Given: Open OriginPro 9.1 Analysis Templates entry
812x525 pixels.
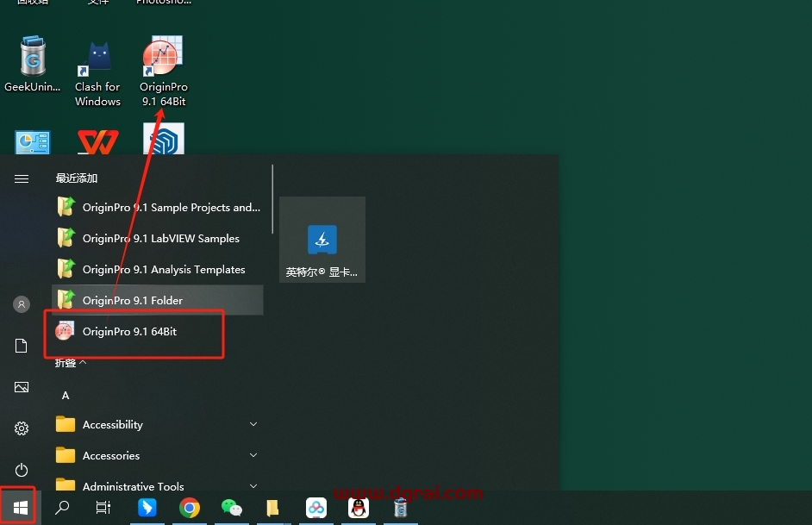Looking at the screenshot, I should [158, 269].
